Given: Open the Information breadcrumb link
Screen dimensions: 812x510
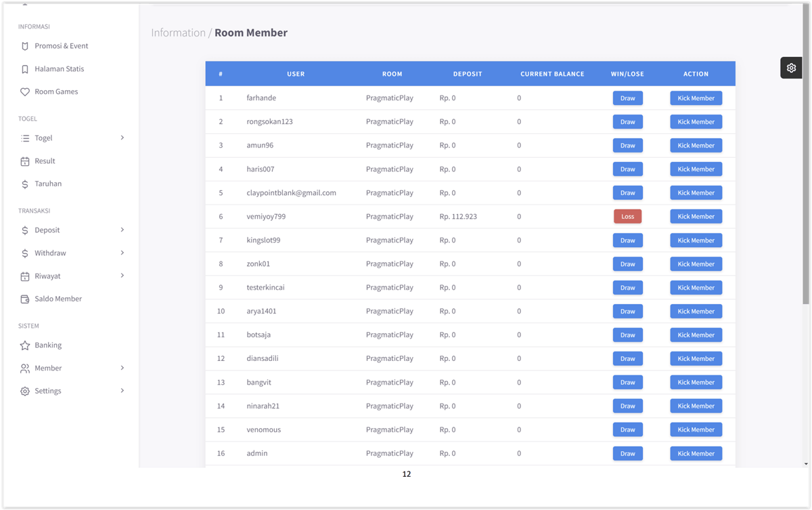Looking at the screenshot, I should [178, 32].
